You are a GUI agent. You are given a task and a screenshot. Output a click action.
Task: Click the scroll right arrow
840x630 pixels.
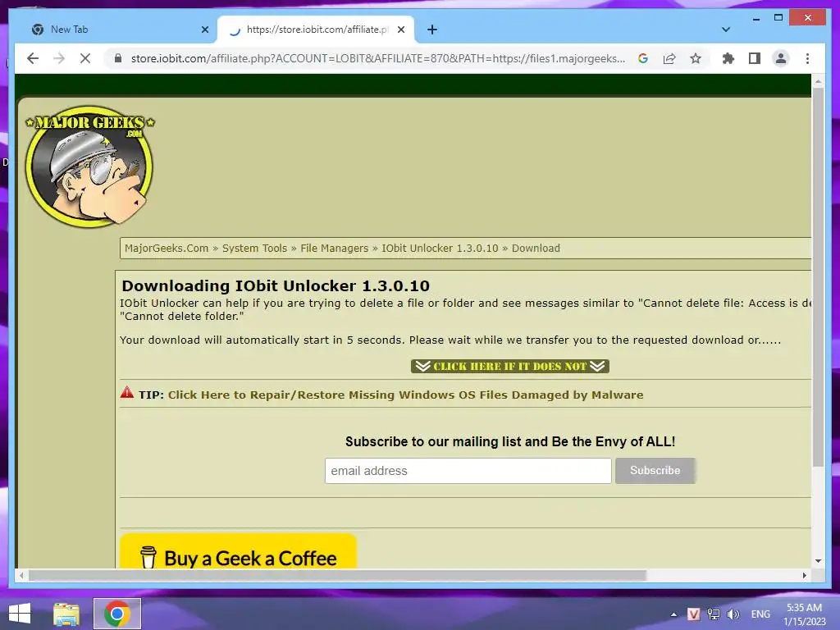pos(804,575)
